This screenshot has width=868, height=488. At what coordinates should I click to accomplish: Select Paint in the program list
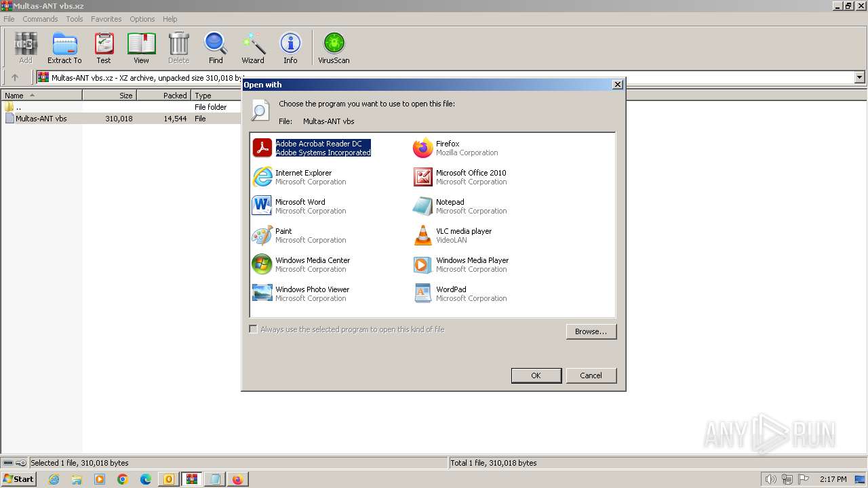coord(299,235)
